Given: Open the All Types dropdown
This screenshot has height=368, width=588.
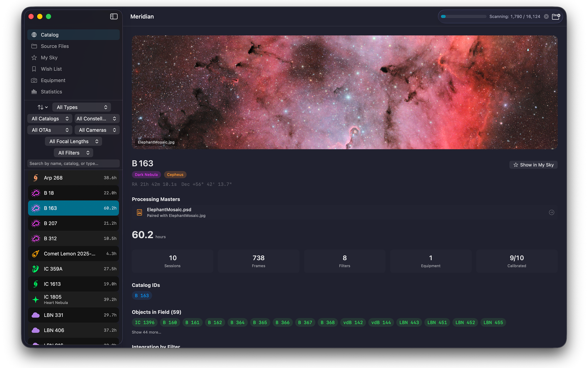Looking at the screenshot, I should tap(82, 107).
